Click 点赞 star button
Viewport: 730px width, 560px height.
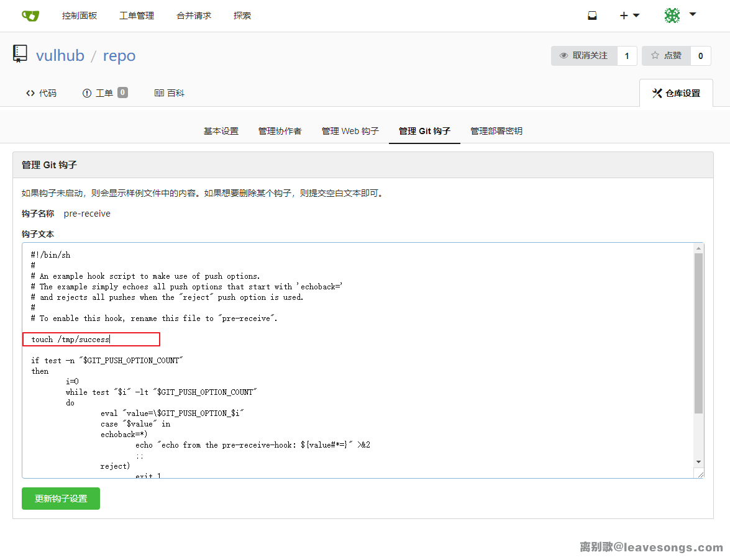pyautogui.click(x=666, y=56)
